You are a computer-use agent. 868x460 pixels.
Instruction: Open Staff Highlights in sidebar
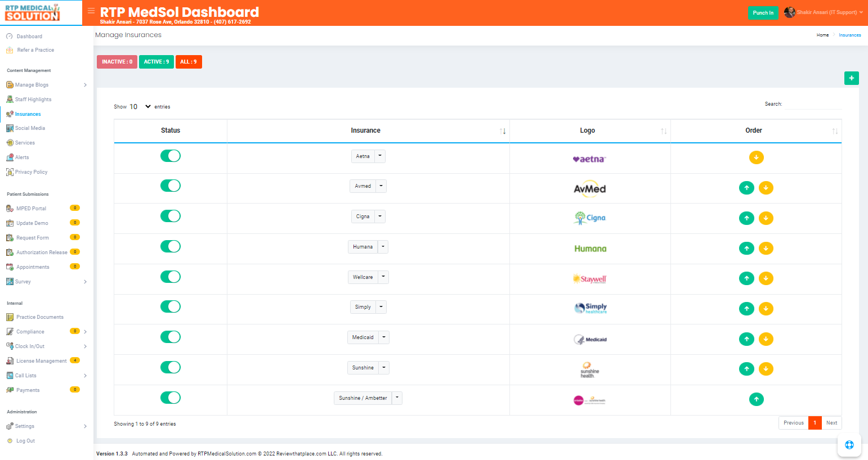(33, 100)
